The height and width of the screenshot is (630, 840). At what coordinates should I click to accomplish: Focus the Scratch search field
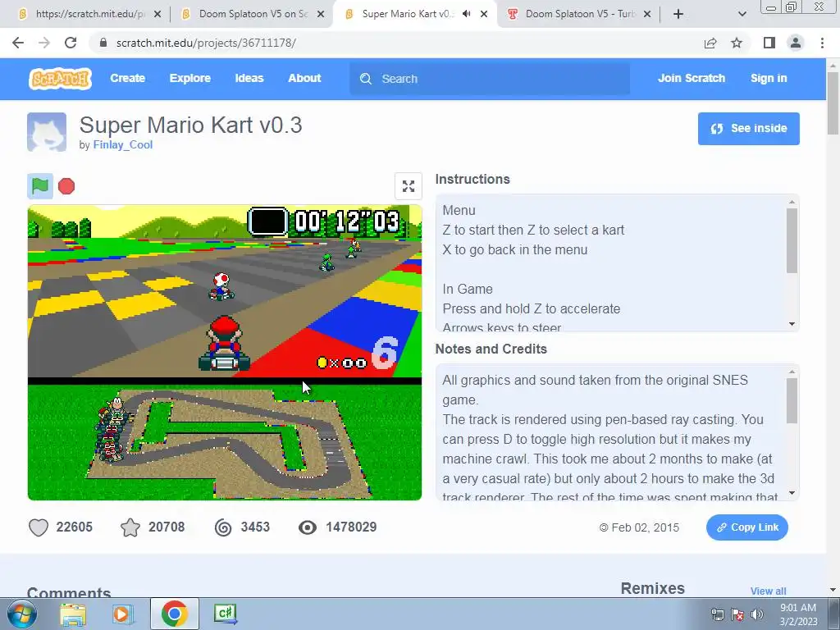click(490, 79)
